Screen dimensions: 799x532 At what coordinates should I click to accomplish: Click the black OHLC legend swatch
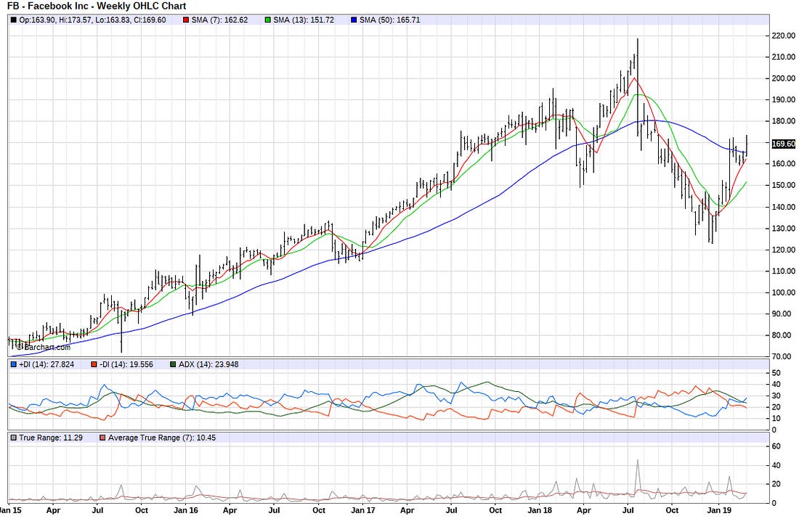pos(14,20)
